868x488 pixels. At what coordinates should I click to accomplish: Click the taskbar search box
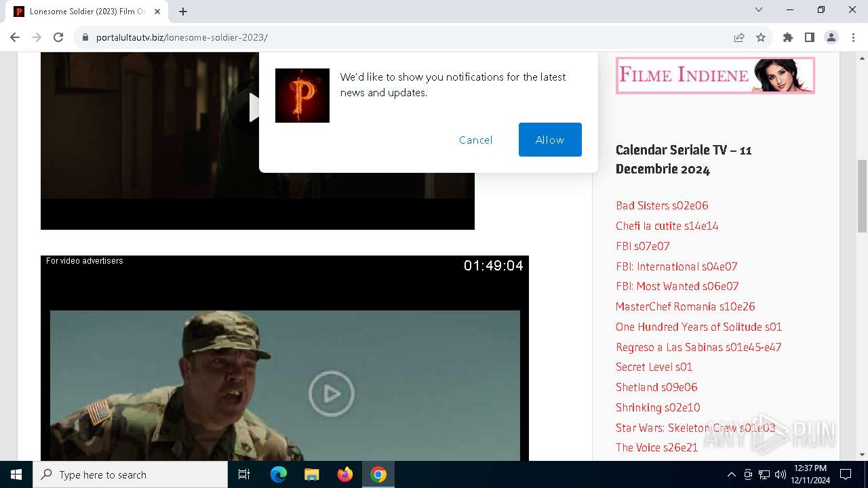130,474
